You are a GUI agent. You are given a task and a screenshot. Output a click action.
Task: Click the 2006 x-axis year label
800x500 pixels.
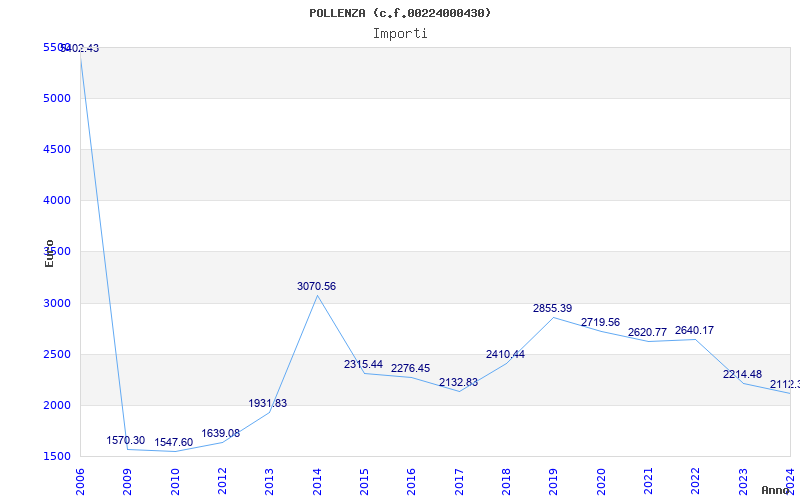[81, 481]
